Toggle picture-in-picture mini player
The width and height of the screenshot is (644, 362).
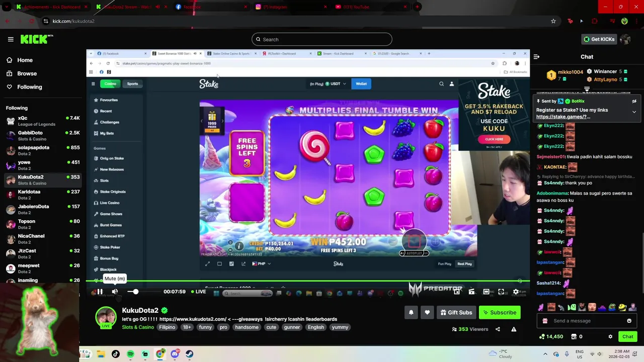[x=457, y=292]
